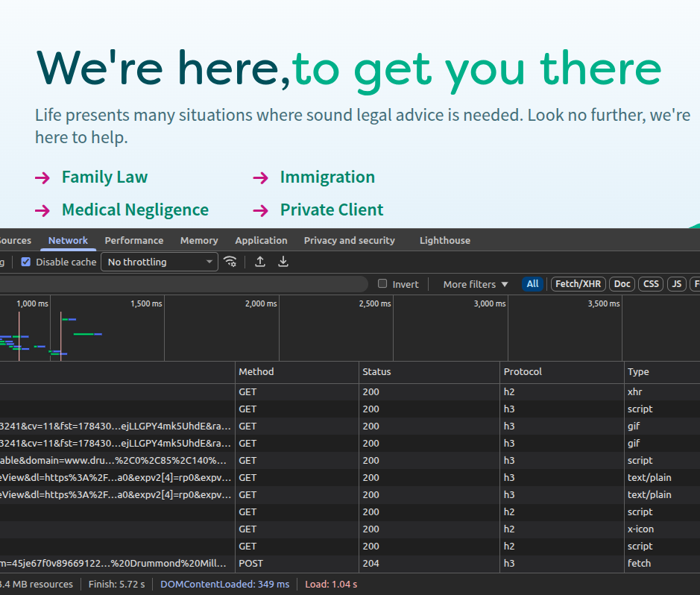Sort by the Method column header
The width and height of the screenshot is (700, 595).
click(297, 372)
